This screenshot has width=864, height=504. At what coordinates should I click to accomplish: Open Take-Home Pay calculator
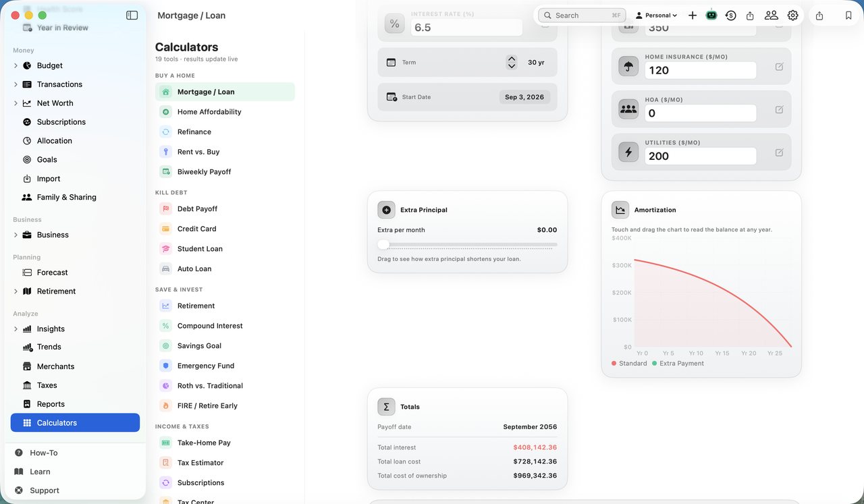click(225, 443)
